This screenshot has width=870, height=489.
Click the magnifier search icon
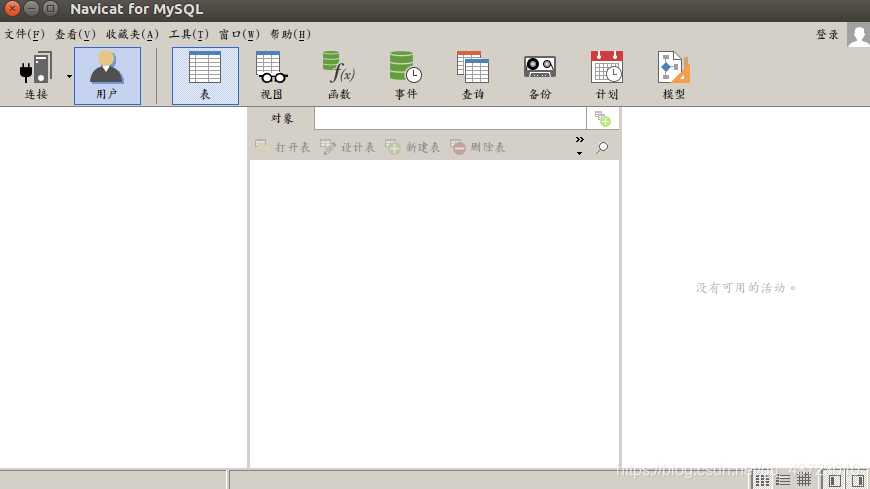[602, 148]
